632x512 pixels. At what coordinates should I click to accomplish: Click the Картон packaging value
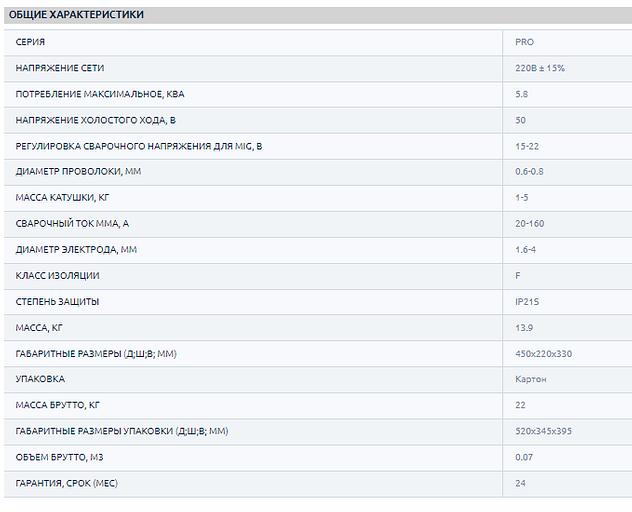click(530, 379)
